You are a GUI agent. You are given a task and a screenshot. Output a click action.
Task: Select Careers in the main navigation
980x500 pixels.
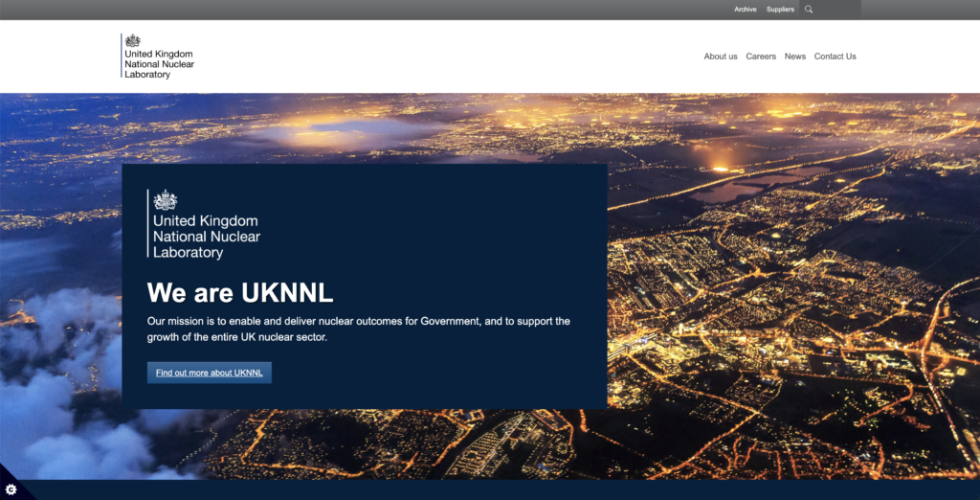(x=761, y=57)
